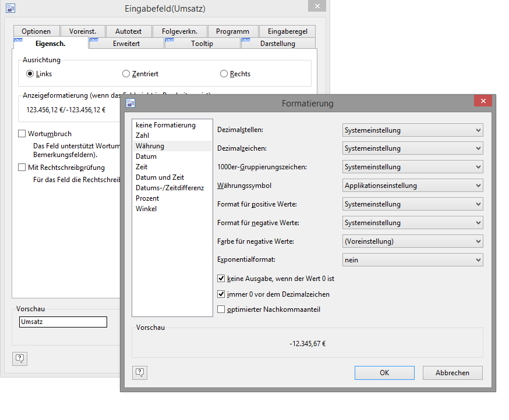
Task: Open the Dezimalstellen dropdown
Action: click(x=412, y=130)
